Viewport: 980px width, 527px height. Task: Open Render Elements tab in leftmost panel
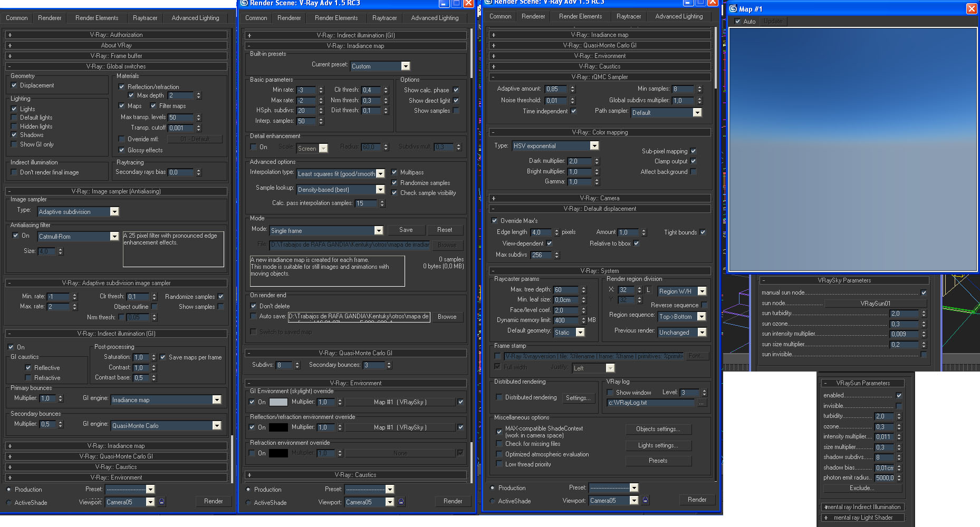tap(97, 18)
